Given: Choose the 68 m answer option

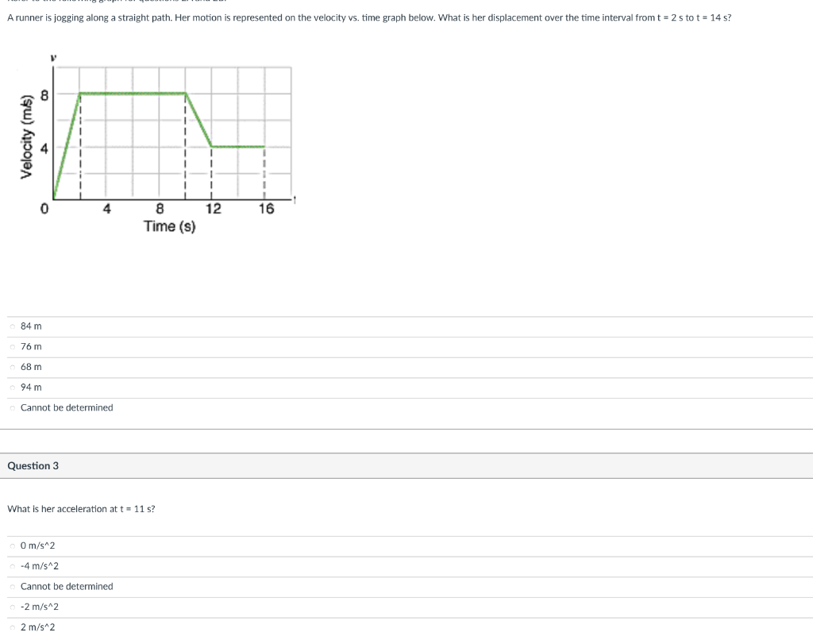Looking at the screenshot, I should 13,367.
